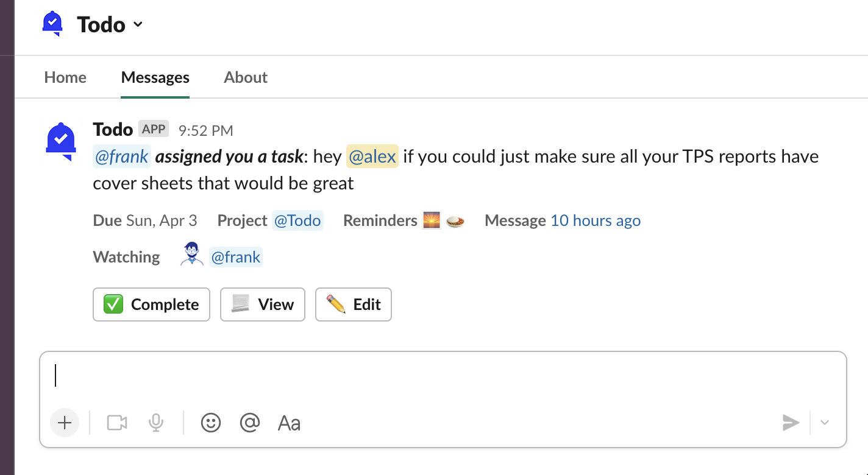Viewport: 868px width, 475px height.
Task: Click the Edit task button
Action: (x=353, y=304)
